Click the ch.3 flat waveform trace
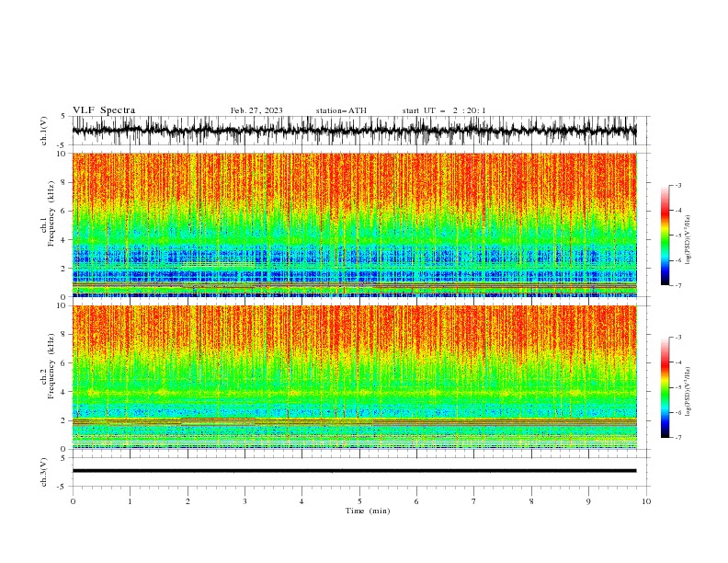 pos(354,471)
